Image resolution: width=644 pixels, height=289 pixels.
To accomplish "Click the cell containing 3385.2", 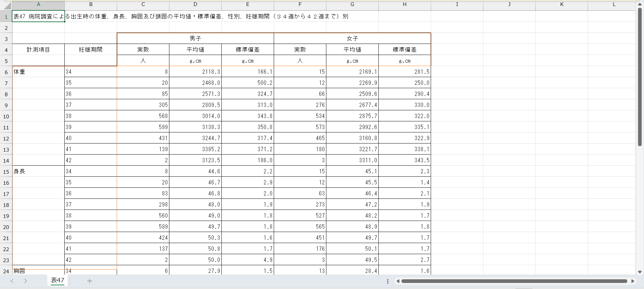I will pyautogui.click(x=195, y=149).
